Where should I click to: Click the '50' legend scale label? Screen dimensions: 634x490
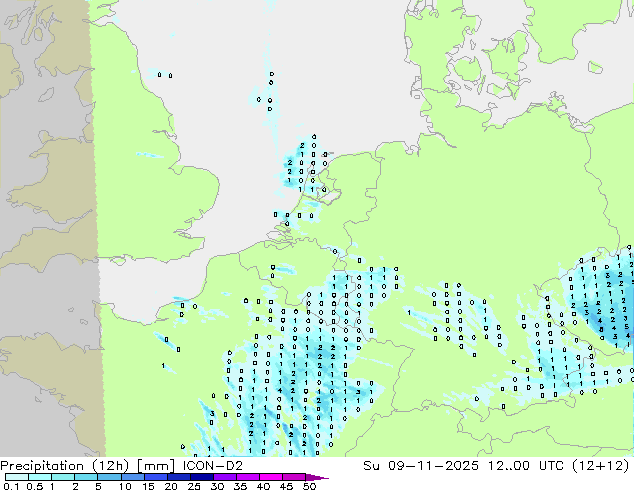click(309, 486)
